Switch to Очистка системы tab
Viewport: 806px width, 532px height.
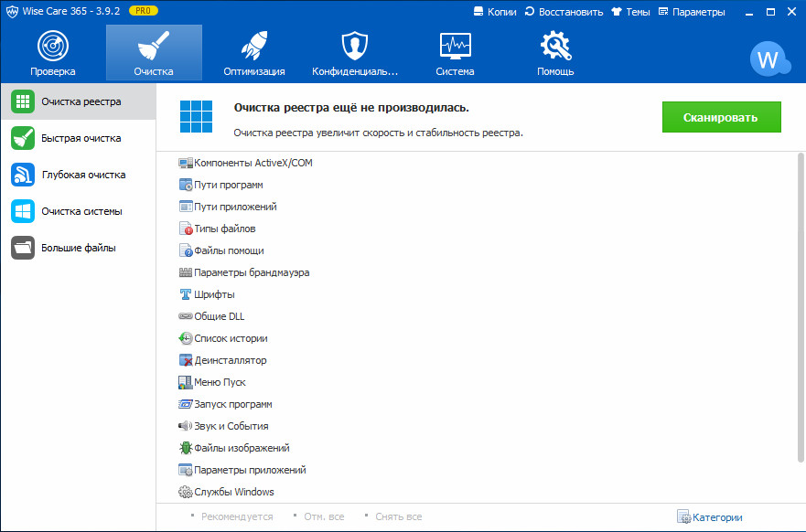tap(78, 211)
